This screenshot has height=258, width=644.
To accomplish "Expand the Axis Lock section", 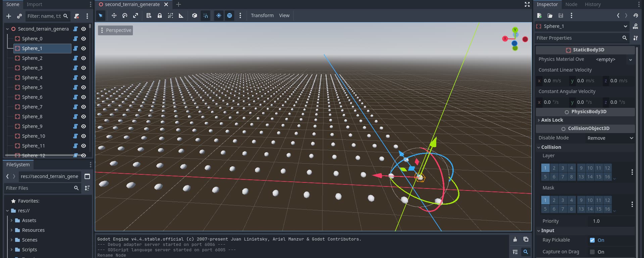I will 552,120.
